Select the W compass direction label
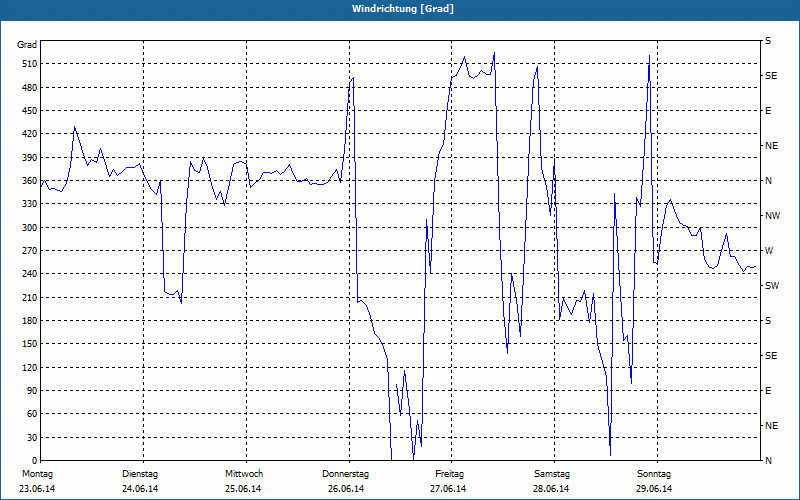The width and height of the screenshot is (800, 500). click(x=769, y=251)
